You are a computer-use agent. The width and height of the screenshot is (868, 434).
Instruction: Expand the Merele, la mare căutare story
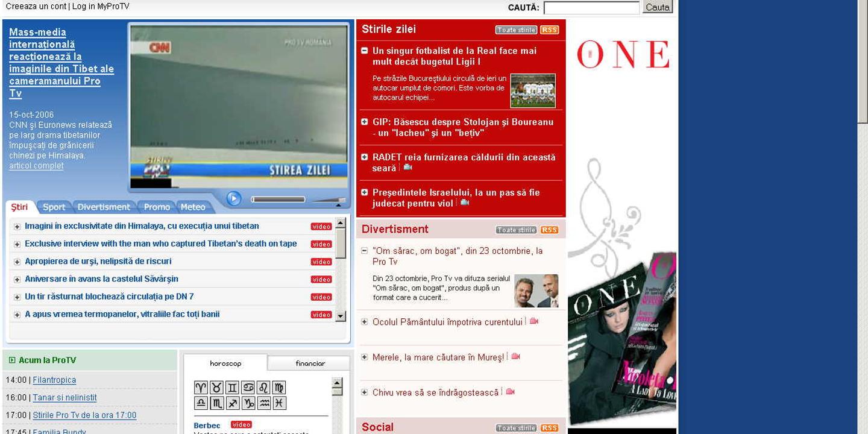coord(364,357)
